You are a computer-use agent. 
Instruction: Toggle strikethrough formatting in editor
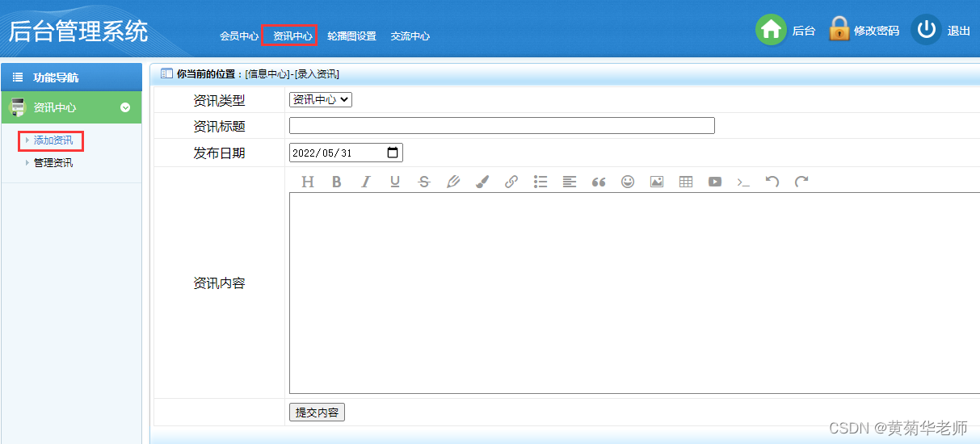(x=424, y=182)
